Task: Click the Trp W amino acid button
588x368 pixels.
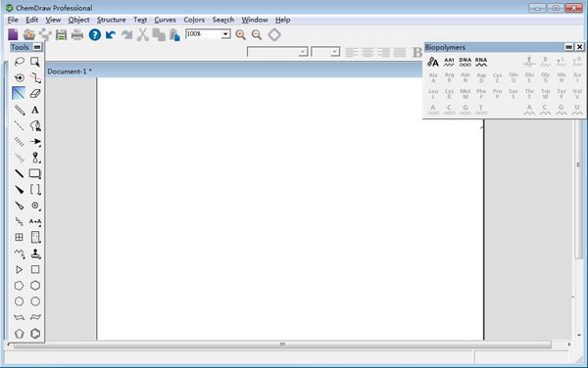Action: click(545, 94)
